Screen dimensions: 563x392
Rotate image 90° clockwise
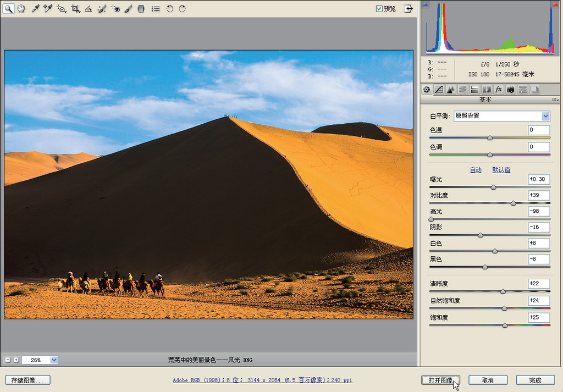click(183, 9)
